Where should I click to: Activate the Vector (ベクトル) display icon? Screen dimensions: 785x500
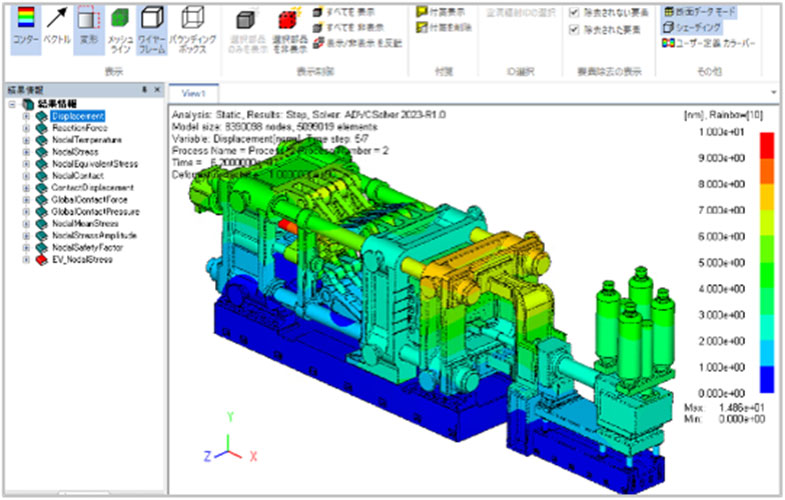[x=55, y=24]
